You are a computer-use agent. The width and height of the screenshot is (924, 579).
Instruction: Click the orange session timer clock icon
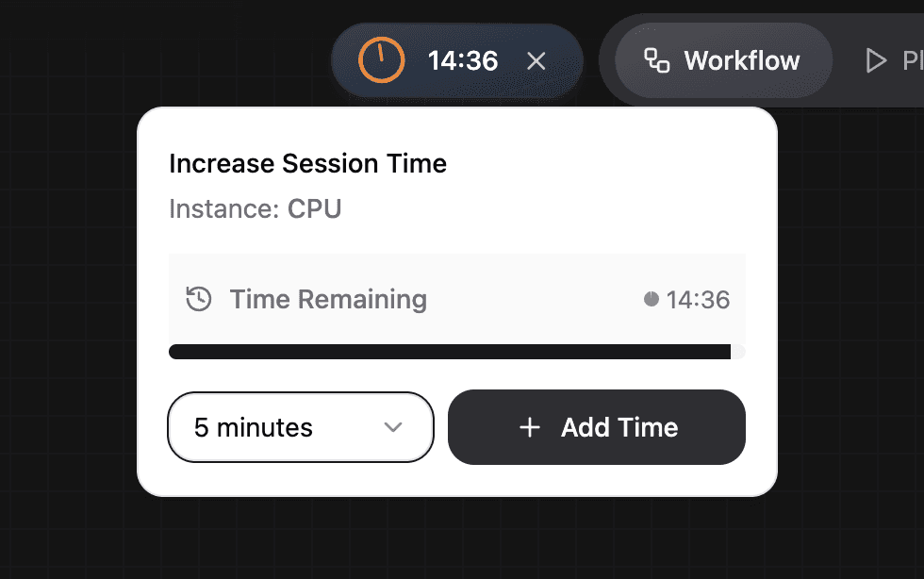[x=381, y=61]
